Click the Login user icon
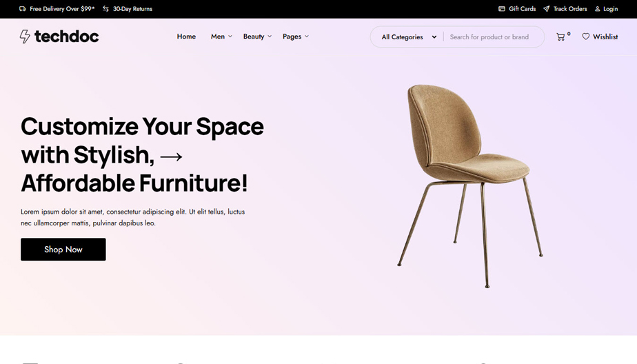This screenshot has width=637, height=364. click(x=597, y=9)
